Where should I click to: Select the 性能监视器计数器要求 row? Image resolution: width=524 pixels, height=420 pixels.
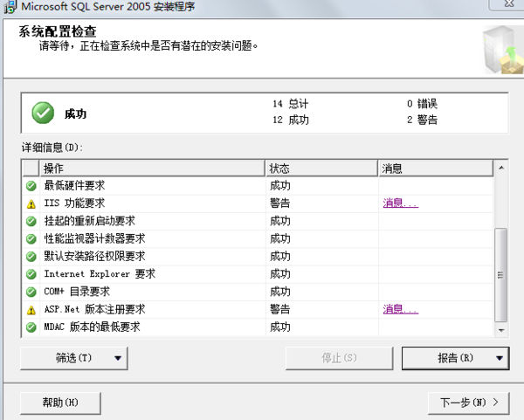[258, 239]
